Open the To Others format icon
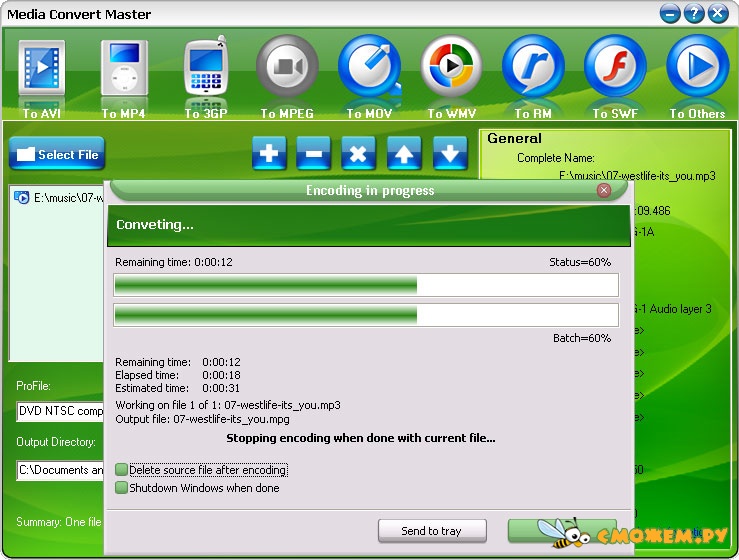This screenshot has height=560, width=739. point(698,66)
